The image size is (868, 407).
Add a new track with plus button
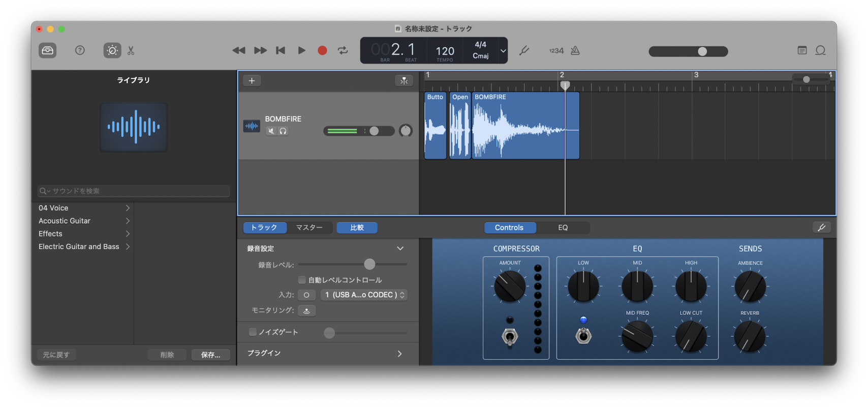(252, 80)
